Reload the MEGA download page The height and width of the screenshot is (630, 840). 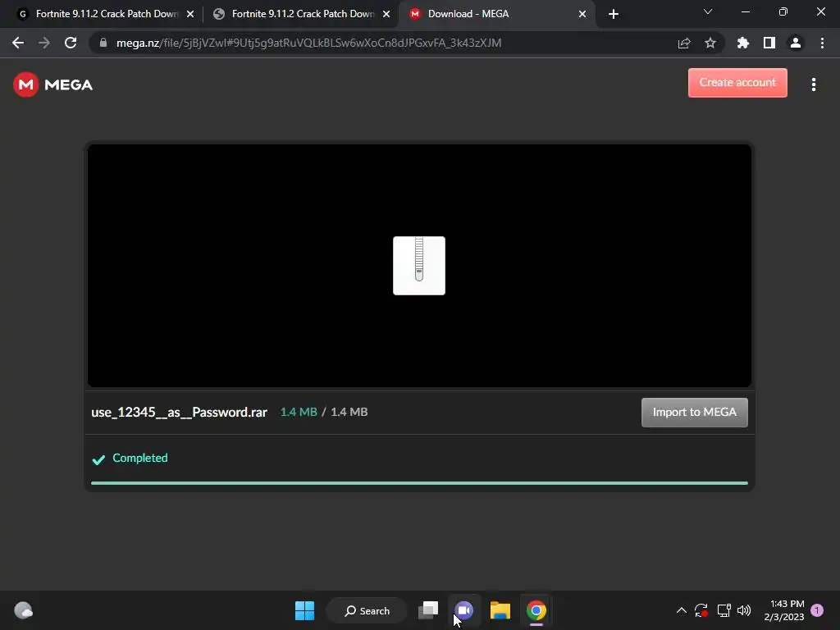(71, 43)
